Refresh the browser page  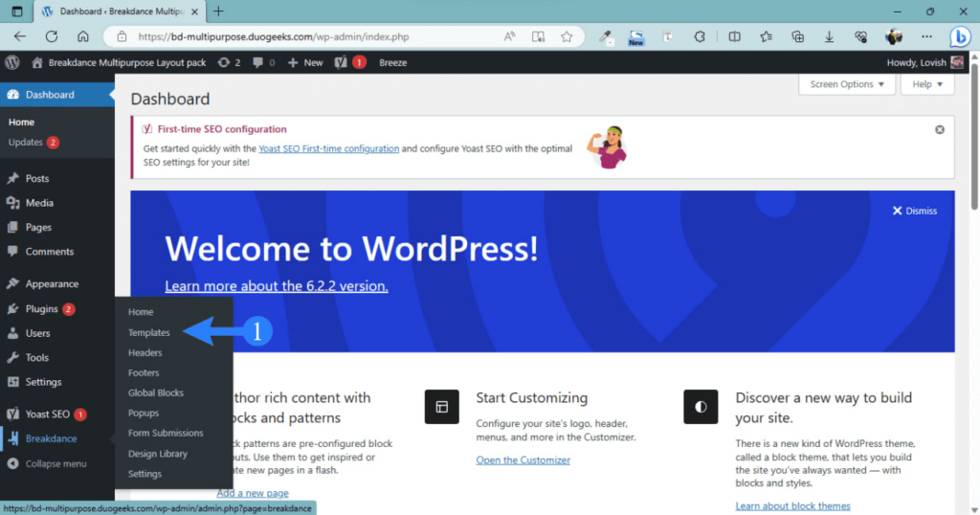[x=52, y=37]
